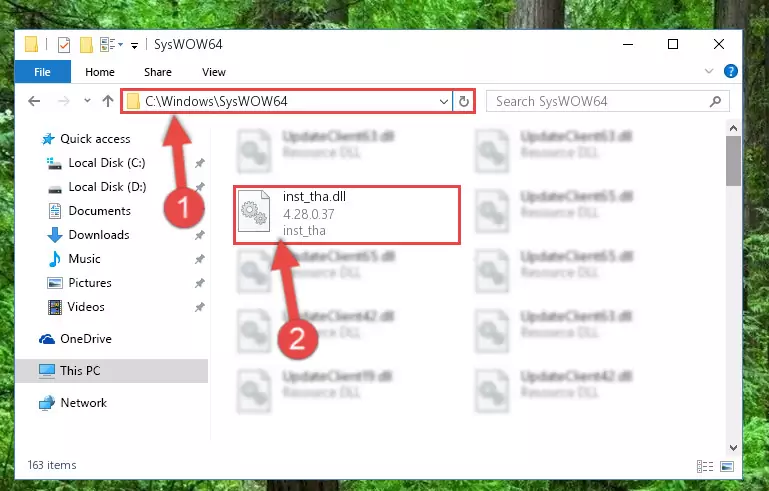Switch to the Home ribbon tab

(x=100, y=72)
